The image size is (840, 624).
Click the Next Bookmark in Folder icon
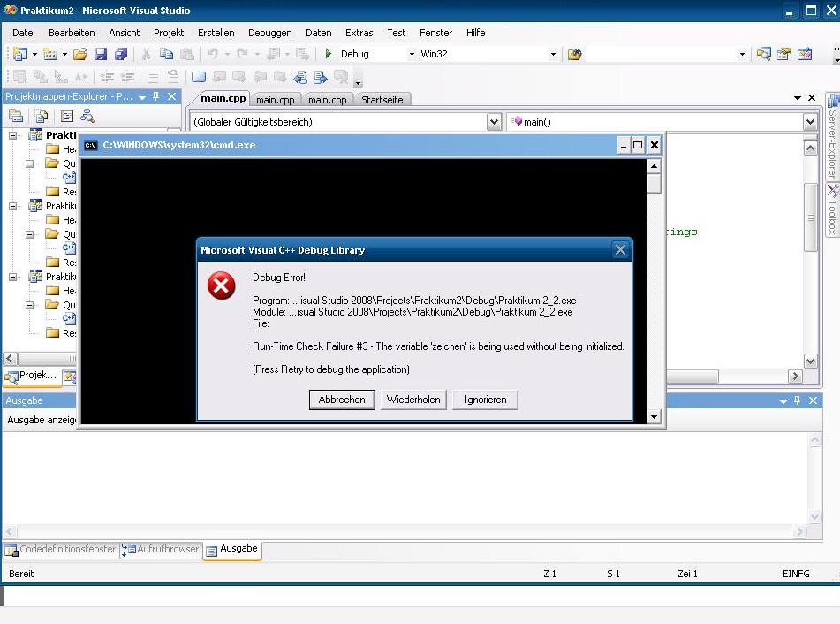[x=280, y=77]
